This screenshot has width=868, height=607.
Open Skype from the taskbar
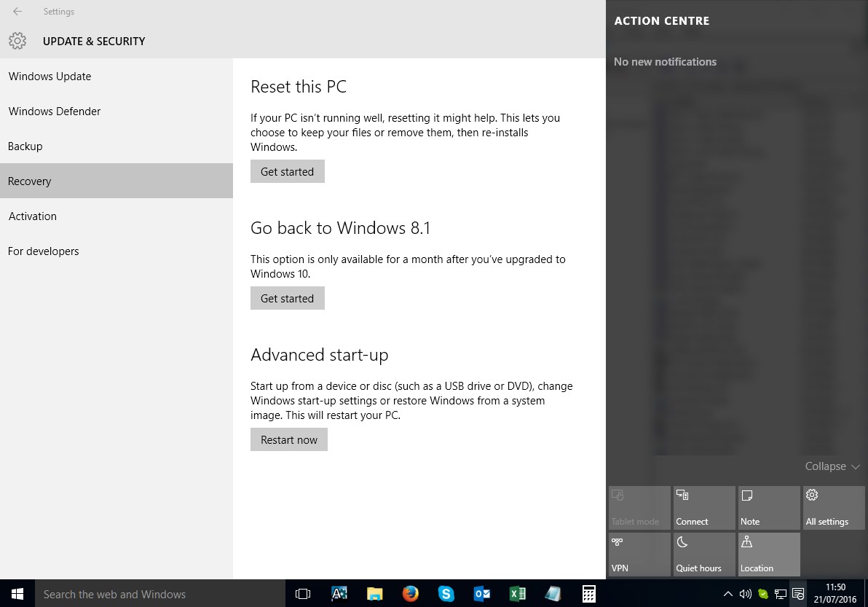pyautogui.click(x=446, y=594)
